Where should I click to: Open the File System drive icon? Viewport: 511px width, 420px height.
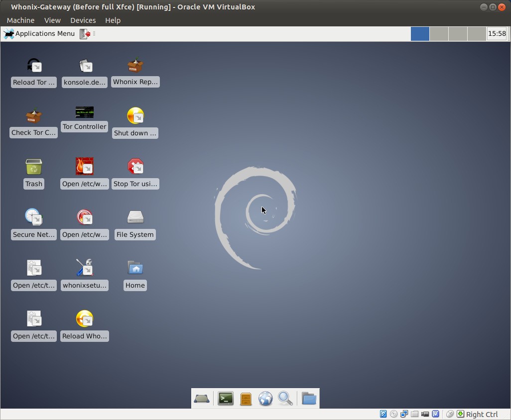point(135,217)
